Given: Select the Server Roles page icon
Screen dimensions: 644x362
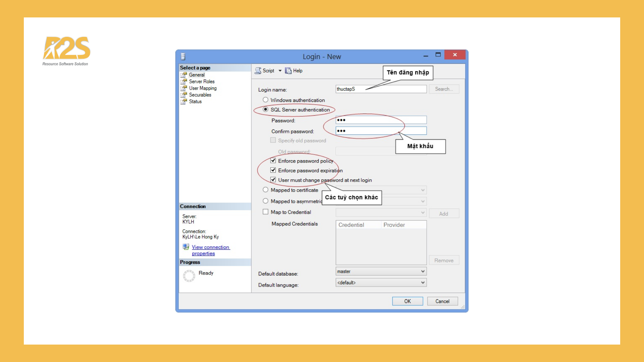Looking at the screenshot, I should tap(184, 81).
